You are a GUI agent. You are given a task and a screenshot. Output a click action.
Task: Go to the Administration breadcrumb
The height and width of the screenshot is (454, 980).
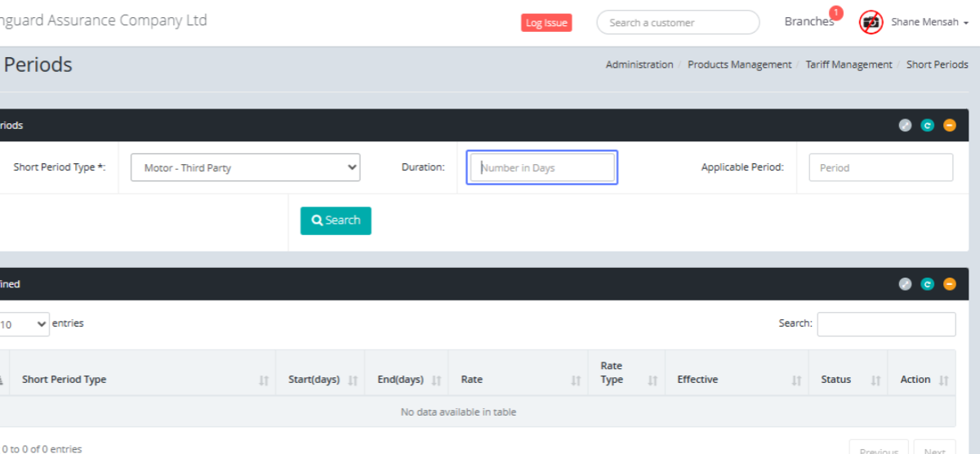point(639,65)
